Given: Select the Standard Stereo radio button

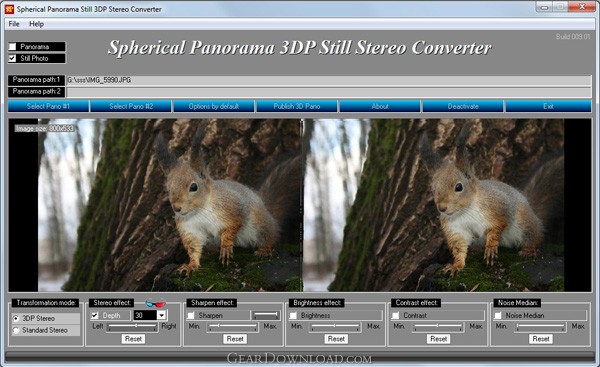Looking at the screenshot, I should 16,330.
